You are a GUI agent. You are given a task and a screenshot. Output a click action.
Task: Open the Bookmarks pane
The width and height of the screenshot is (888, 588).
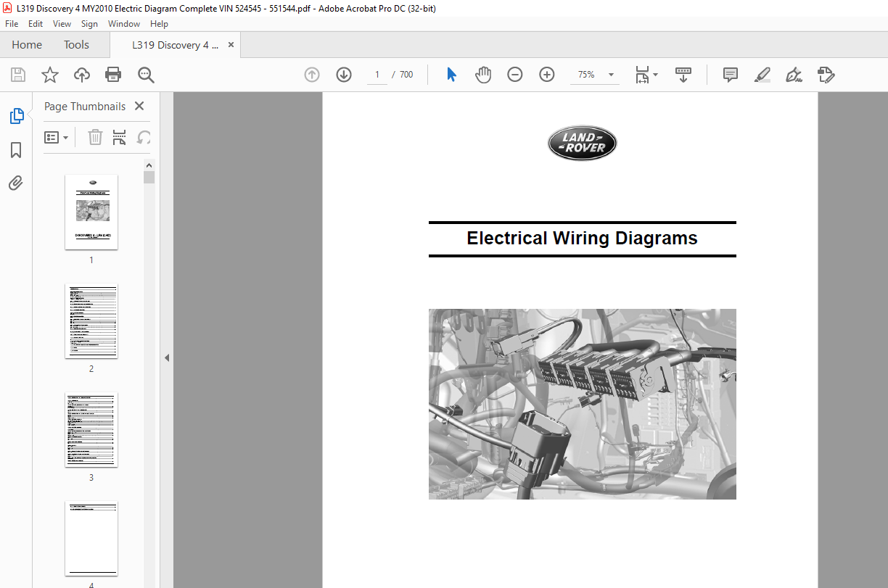[x=16, y=150]
